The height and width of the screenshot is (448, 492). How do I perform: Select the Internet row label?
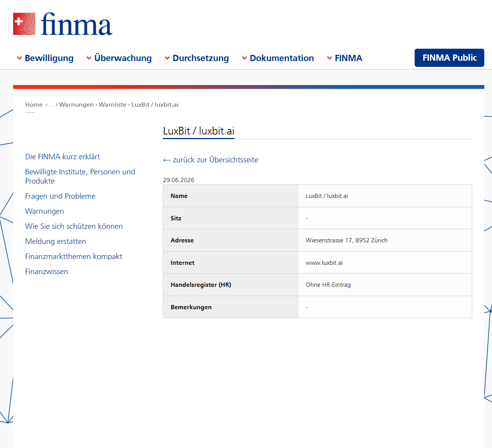183,263
